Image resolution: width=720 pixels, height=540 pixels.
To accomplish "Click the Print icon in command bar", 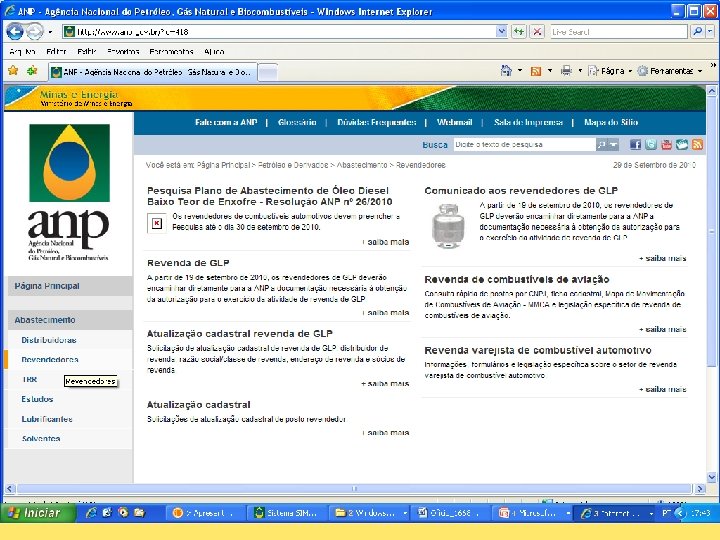I will pos(566,71).
